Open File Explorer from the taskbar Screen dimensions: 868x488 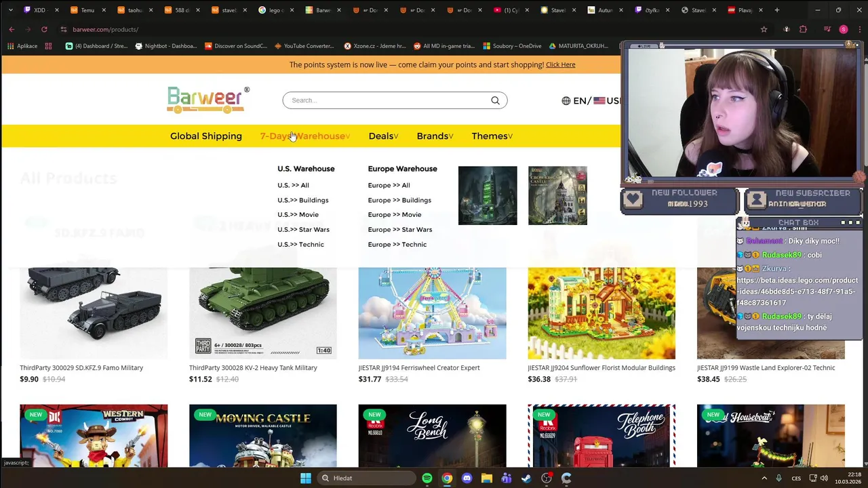pos(486,478)
